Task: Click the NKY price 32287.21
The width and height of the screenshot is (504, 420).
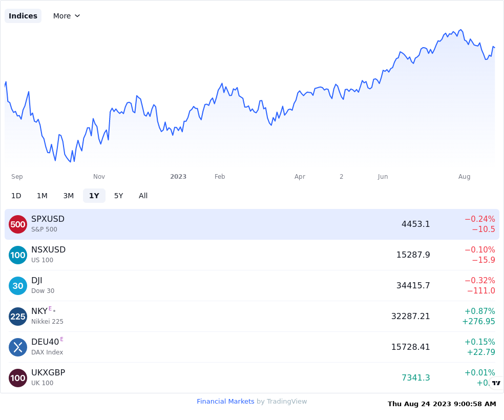Action: [x=410, y=316]
